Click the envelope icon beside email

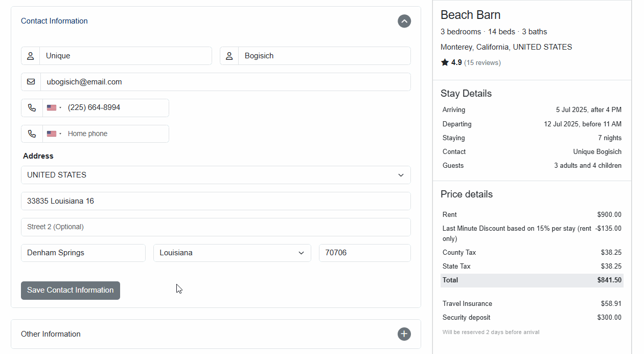click(31, 82)
